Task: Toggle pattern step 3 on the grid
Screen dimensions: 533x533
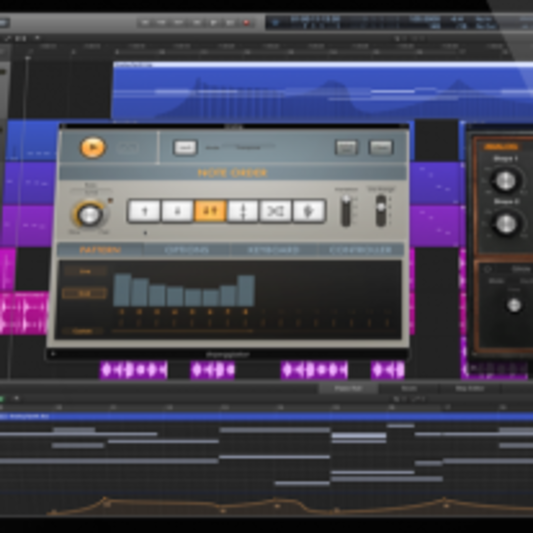Action: [157, 312]
